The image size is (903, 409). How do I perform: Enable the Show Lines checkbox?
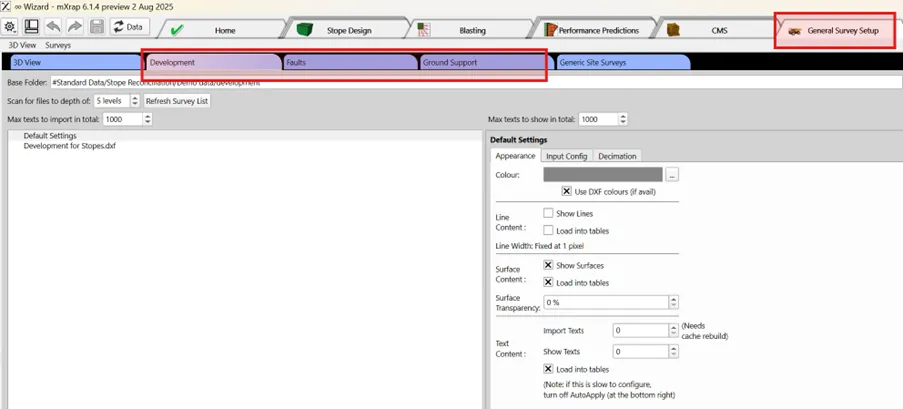coord(548,213)
